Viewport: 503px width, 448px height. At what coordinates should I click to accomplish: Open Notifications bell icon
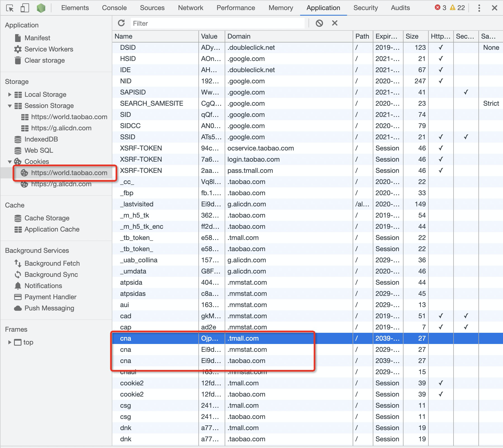(18, 286)
